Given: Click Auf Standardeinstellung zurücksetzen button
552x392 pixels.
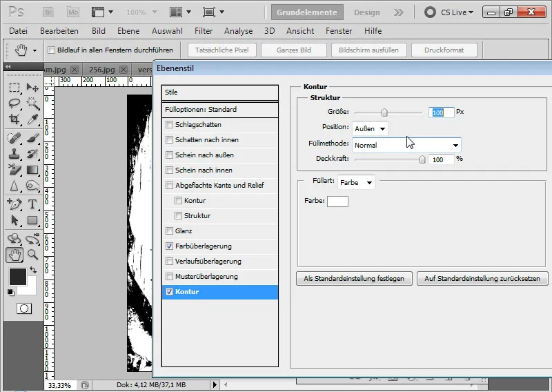Looking at the screenshot, I should 482,278.
